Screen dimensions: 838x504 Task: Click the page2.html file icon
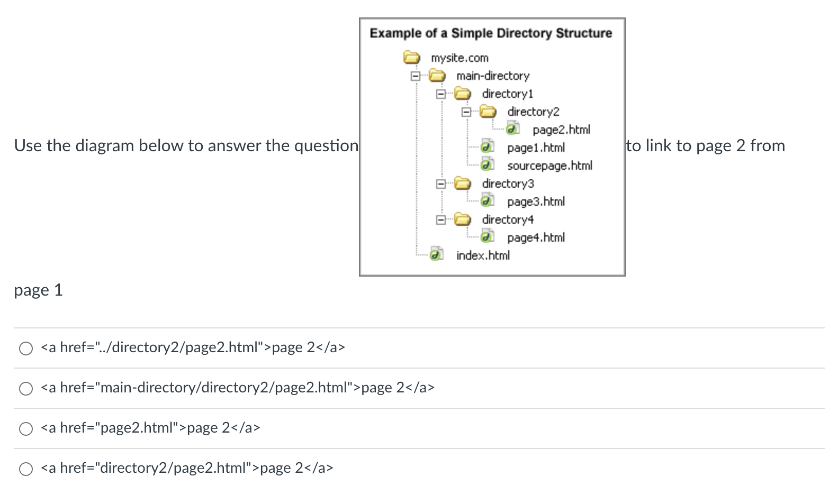(x=512, y=129)
